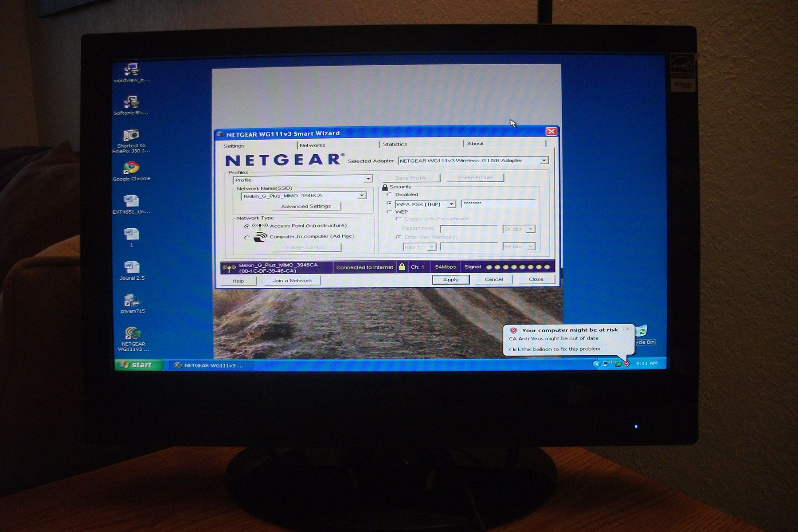
Task: Click the Connected to Internet status text
Action: [x=364, y=267]
